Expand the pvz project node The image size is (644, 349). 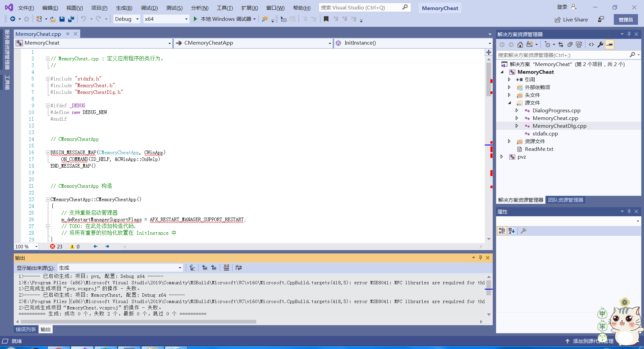pyautogui.click(x=502, y=157)
